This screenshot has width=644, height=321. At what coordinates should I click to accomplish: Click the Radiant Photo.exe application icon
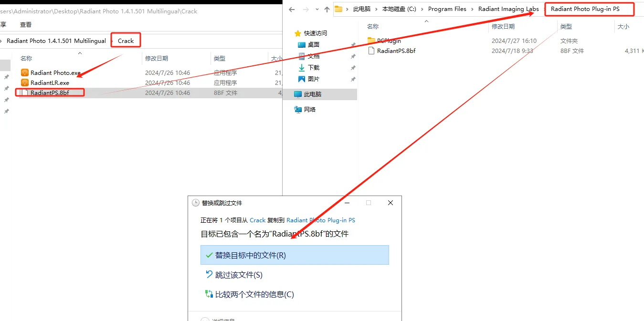(x=25, y=73)
